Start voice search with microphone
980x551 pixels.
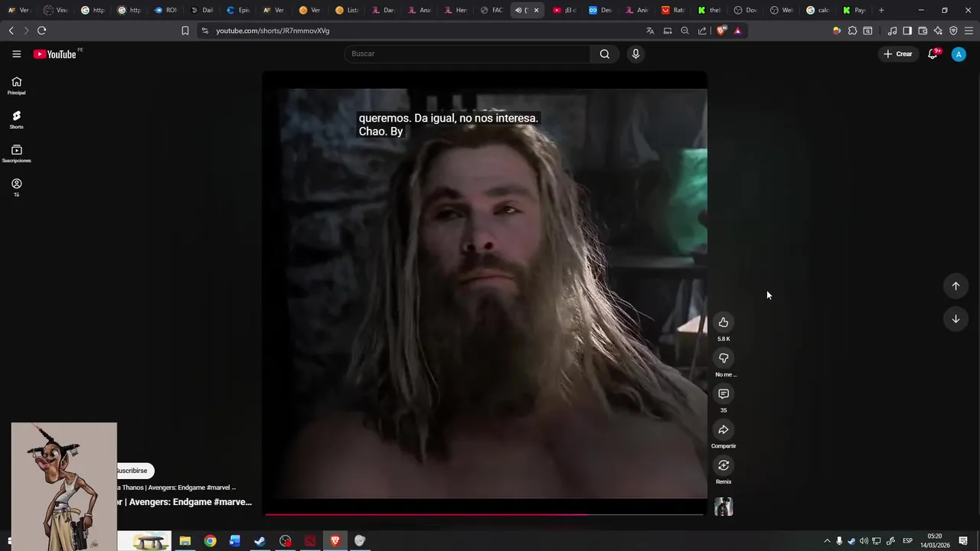tap(635, 54)
